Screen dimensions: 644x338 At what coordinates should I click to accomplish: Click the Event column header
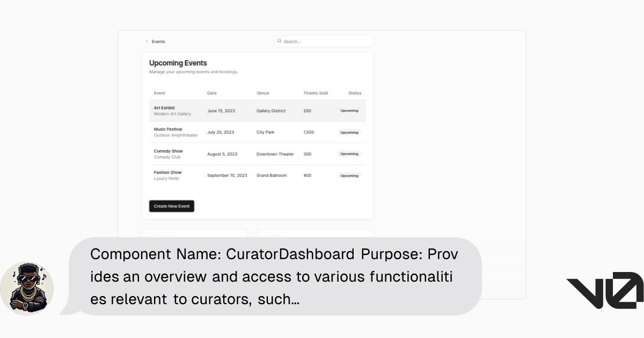tap(159, 93)
